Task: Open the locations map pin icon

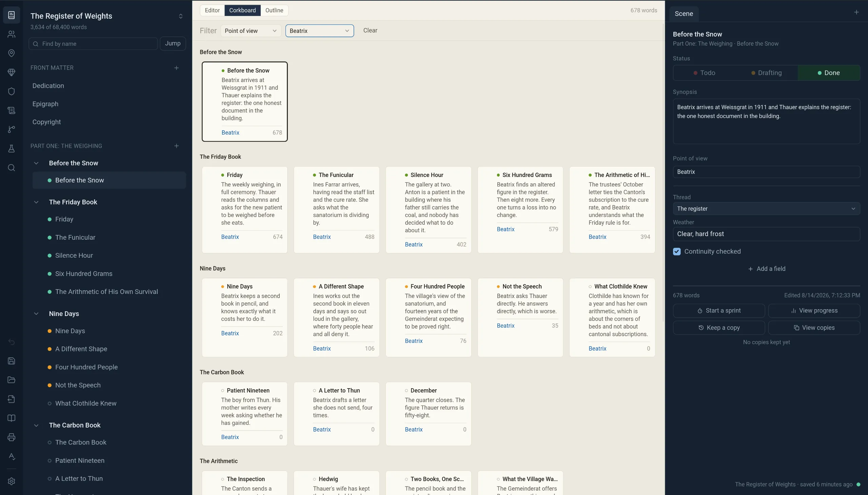Action: [11, 53]
